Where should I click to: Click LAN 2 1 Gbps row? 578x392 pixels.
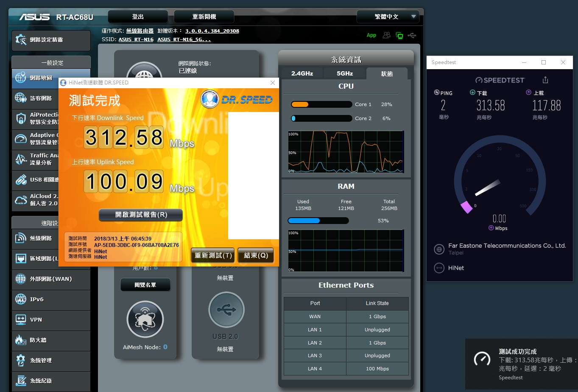coord(346,342)
